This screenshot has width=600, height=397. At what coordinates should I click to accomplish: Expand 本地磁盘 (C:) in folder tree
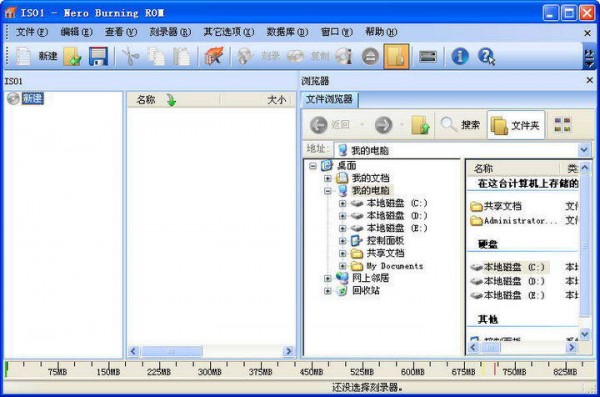(342, 203)
